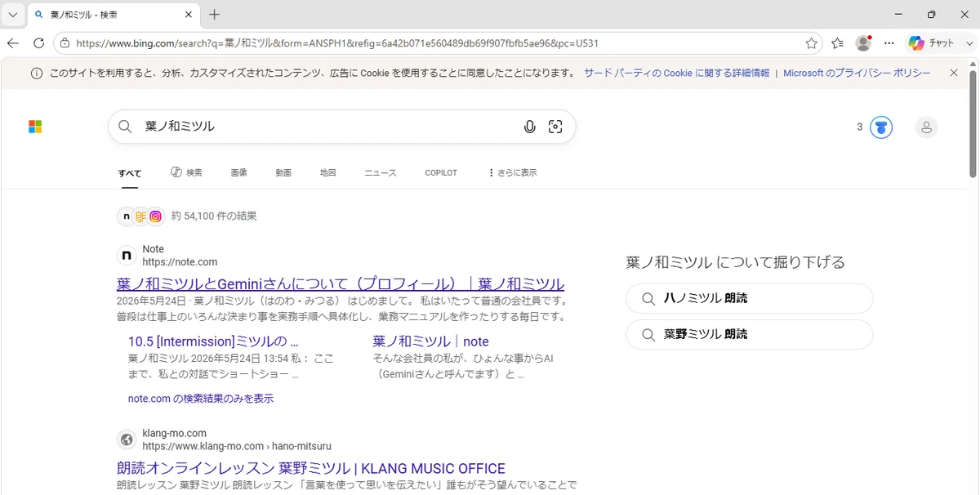
Task: Click the klang-mo.com globe favicon
Action: 127,439
